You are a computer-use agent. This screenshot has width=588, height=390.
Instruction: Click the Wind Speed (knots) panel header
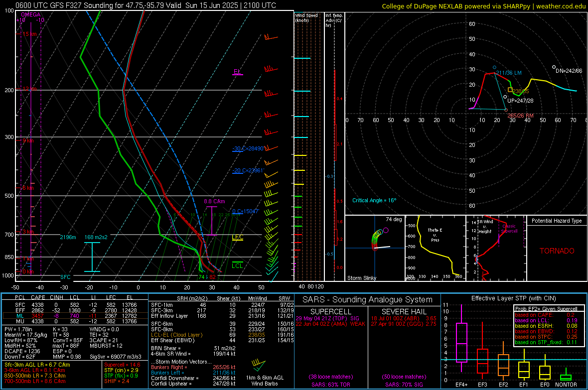click(306, 17)
